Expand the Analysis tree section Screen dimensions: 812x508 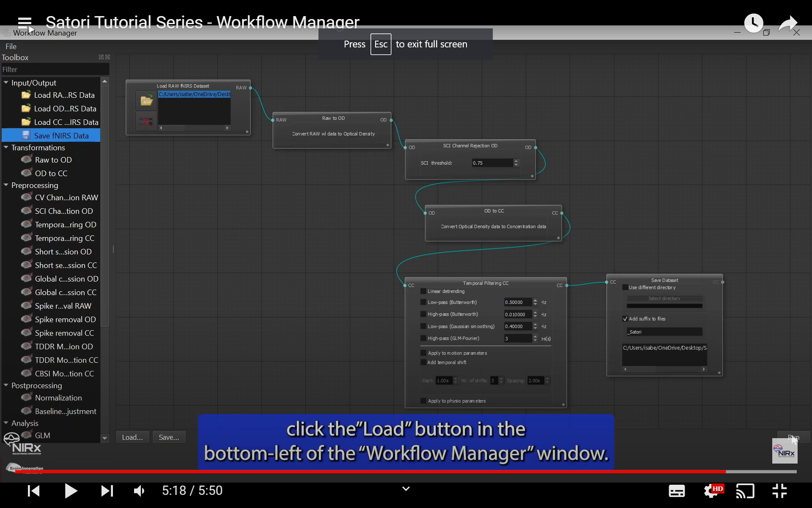coord(6,423)
